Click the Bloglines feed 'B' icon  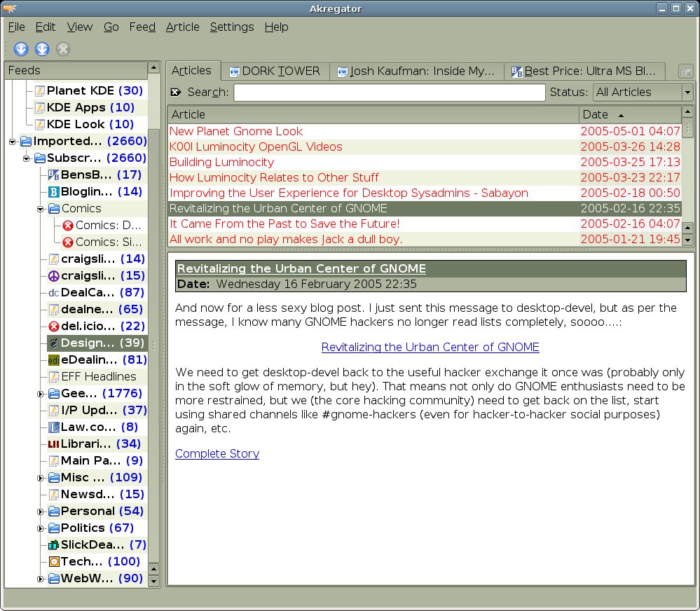pos(54,192)
